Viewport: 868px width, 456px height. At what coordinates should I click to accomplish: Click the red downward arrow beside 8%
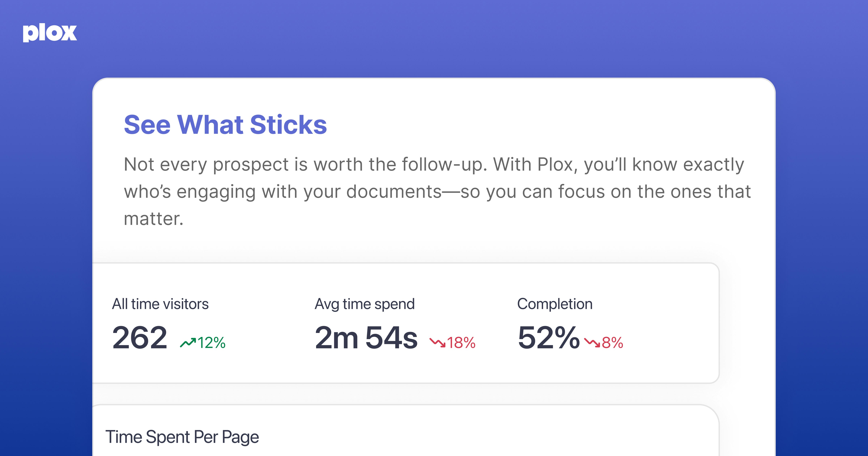tap(592, 343)
